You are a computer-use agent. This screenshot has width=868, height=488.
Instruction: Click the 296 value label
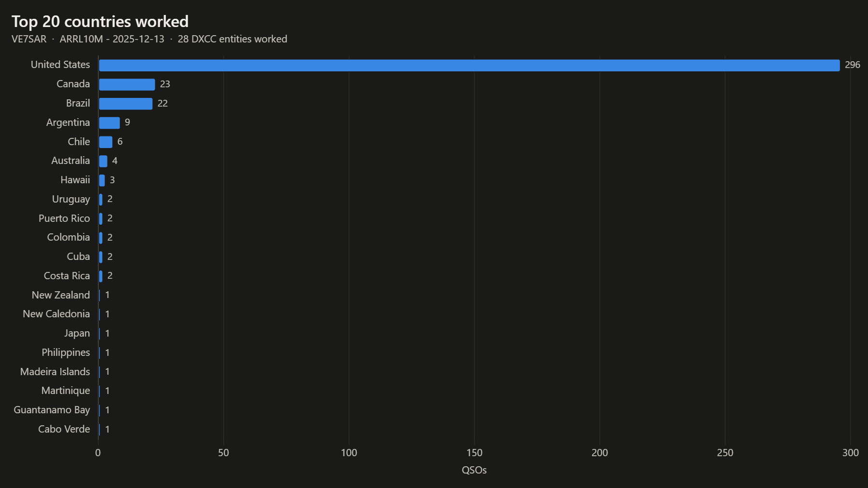click(x=853, y=65)
